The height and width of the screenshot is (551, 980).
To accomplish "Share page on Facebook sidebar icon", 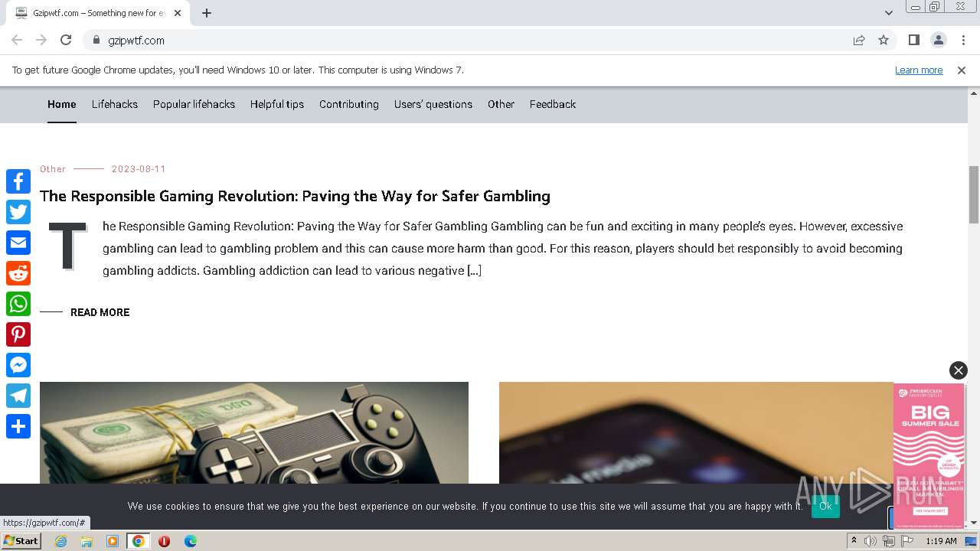I will [18, 181].
